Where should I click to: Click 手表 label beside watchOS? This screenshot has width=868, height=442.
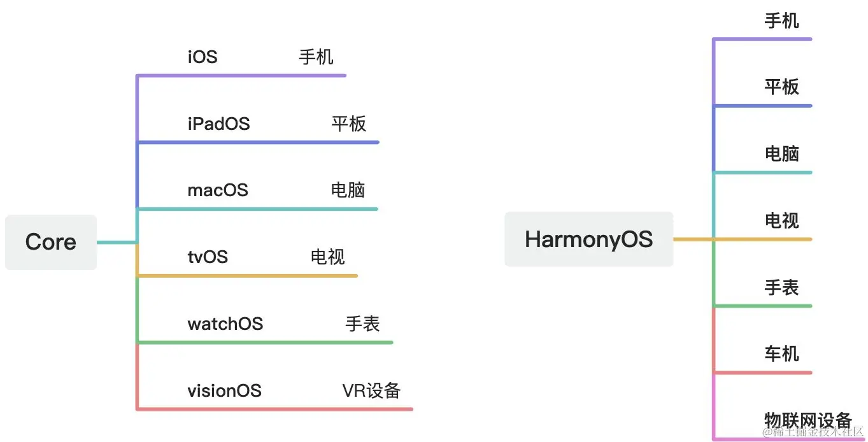pyautogui.click(x=362, y=324)
